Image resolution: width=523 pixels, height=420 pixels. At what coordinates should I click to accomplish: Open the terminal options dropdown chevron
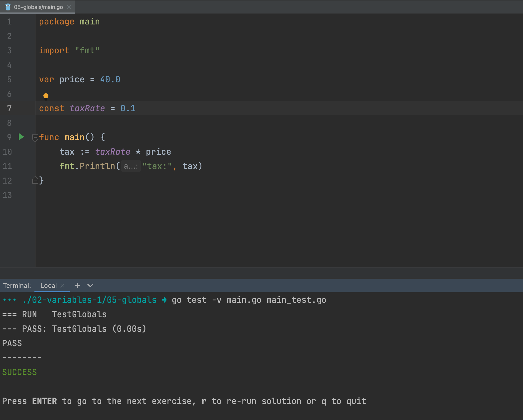click(x=90, y=285)
